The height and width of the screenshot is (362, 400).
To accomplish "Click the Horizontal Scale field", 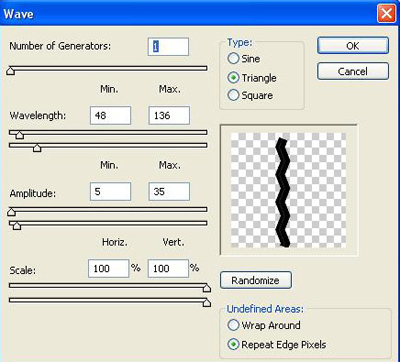I will pos(108,268).
